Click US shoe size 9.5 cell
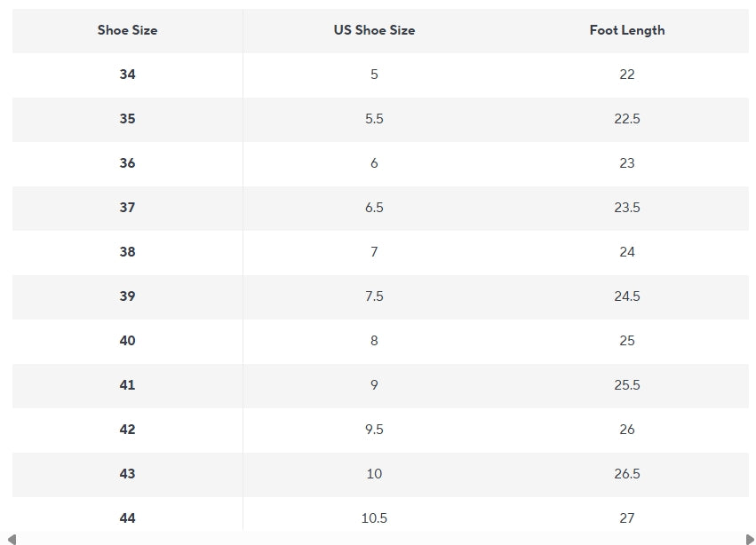Viewport: 756px width, 545px height. click(x=374, y=430)
